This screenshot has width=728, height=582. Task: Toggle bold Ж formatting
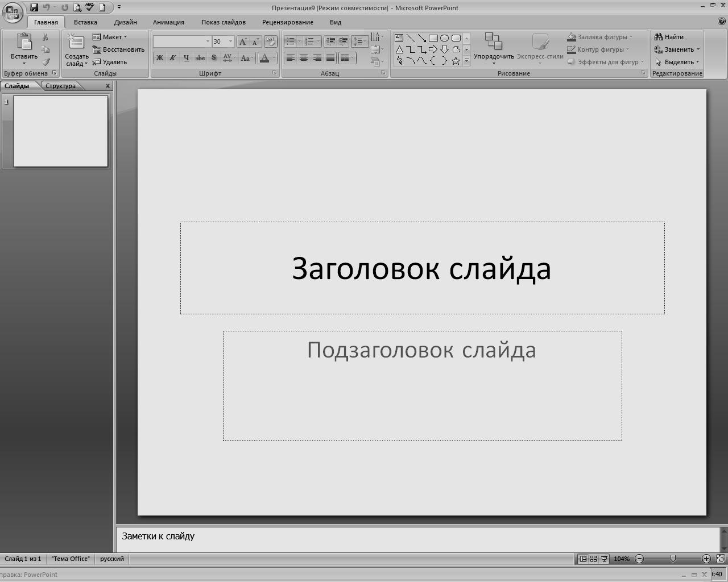pyautogui.click(x=160, y=58)
